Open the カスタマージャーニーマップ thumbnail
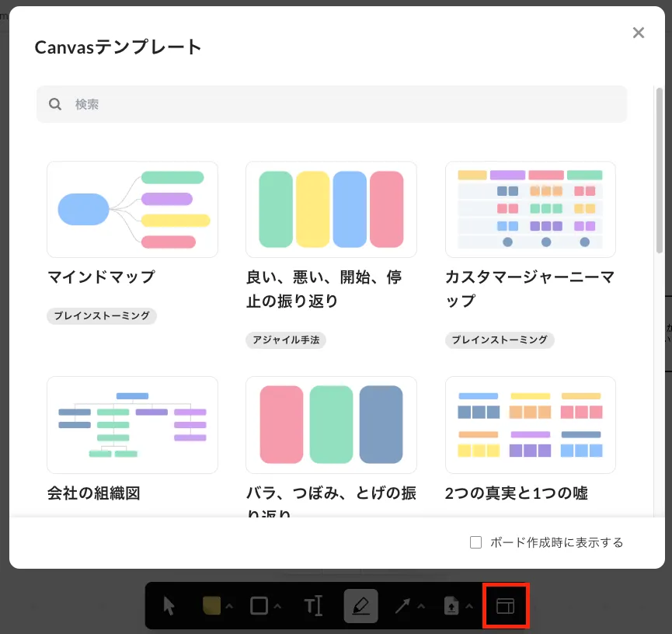 point(530,209)
